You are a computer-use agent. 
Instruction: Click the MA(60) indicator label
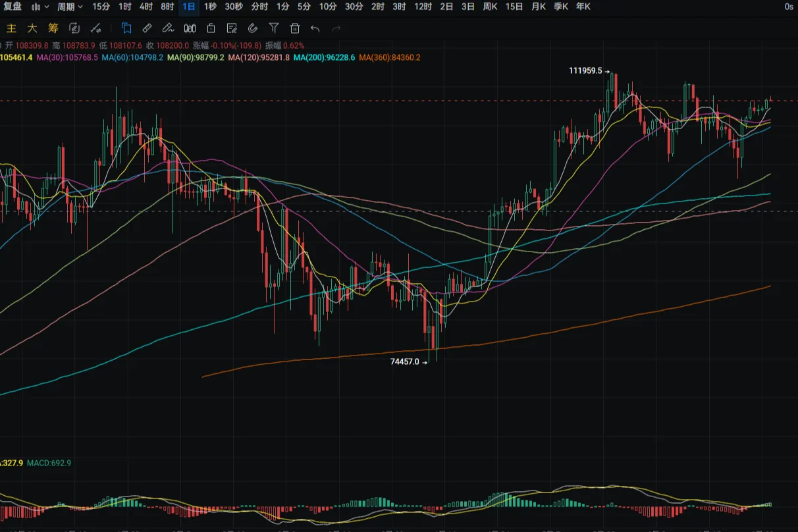click(132, 58)
